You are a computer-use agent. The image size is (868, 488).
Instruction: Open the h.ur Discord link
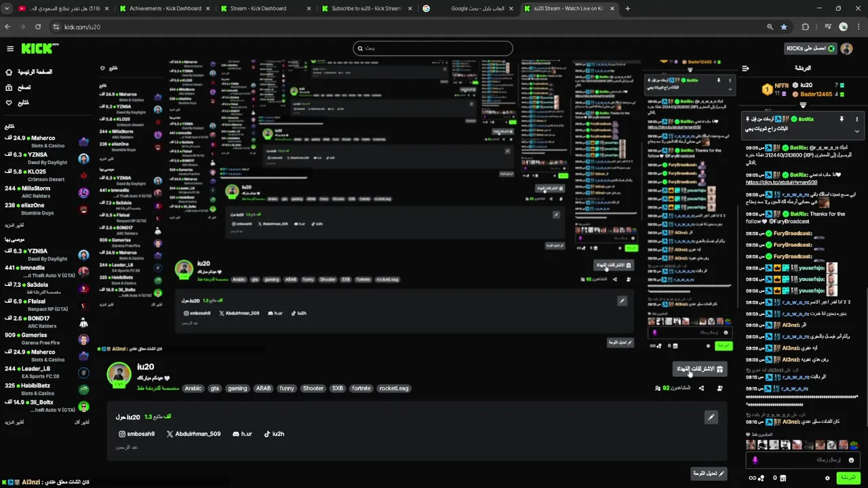coord(242,434)
